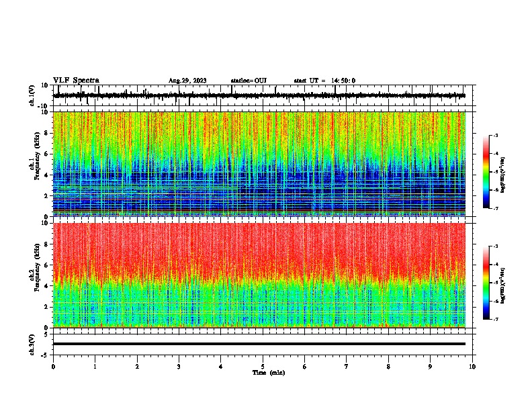532x411 pixels.
Task: Click time axis tick label "3"
Action: coord(179,367)
